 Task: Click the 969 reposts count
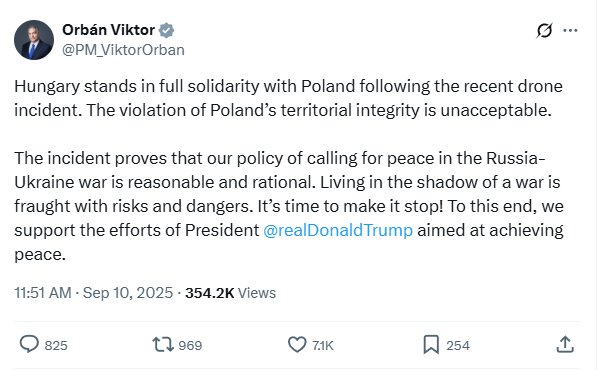[190, 346]
